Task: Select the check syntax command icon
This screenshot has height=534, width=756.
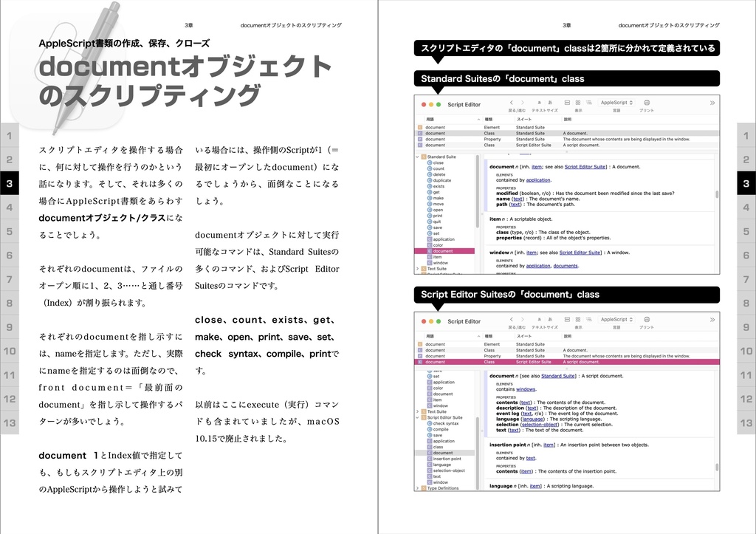Action: click(428, 423)
